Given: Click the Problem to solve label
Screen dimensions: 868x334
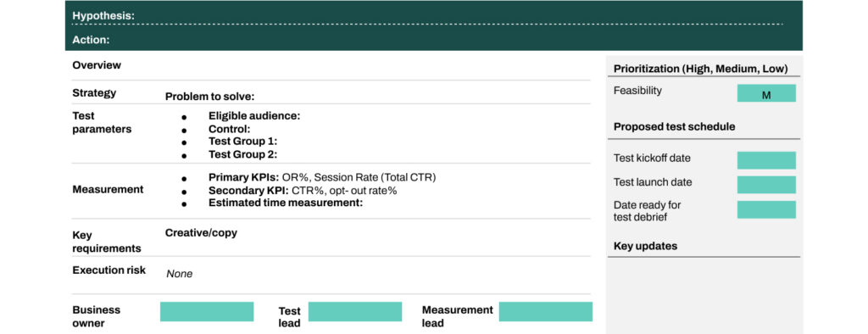Looking at the screenshot, I should tap(209, 97).
